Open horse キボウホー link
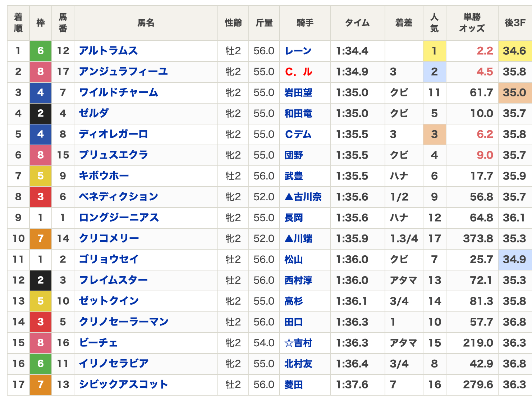 pos(104,176)
